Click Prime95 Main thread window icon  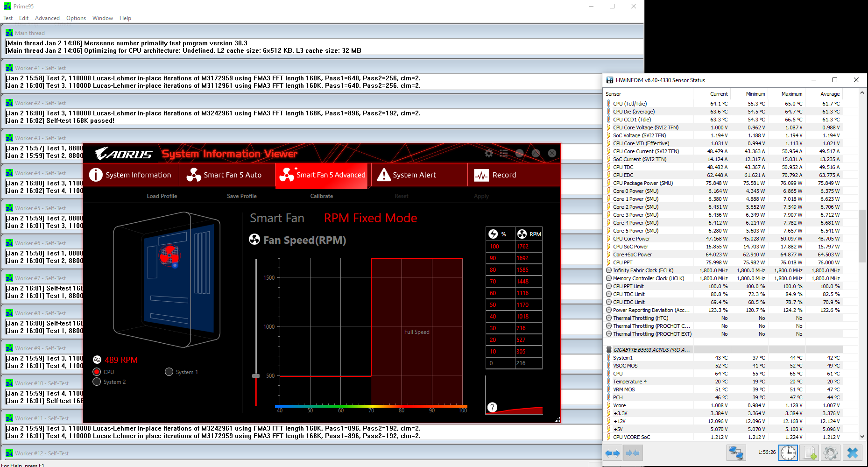tap(9, 33)
